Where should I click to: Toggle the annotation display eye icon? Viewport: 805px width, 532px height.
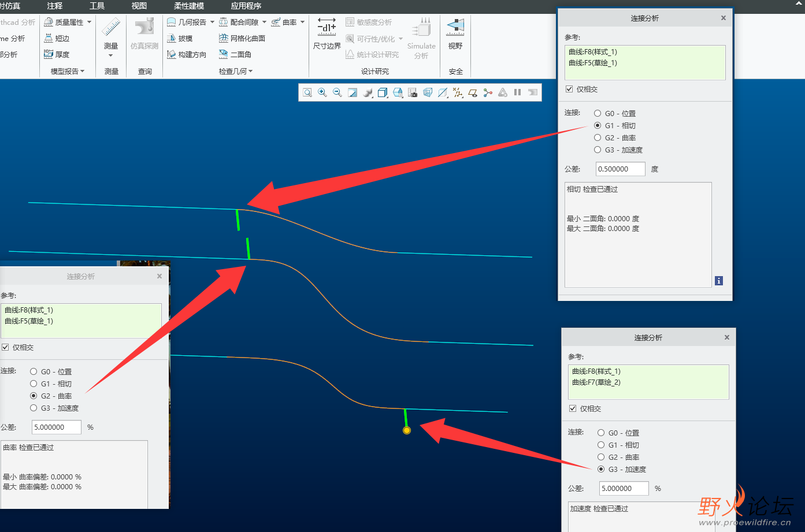click(x=473, y=92)
